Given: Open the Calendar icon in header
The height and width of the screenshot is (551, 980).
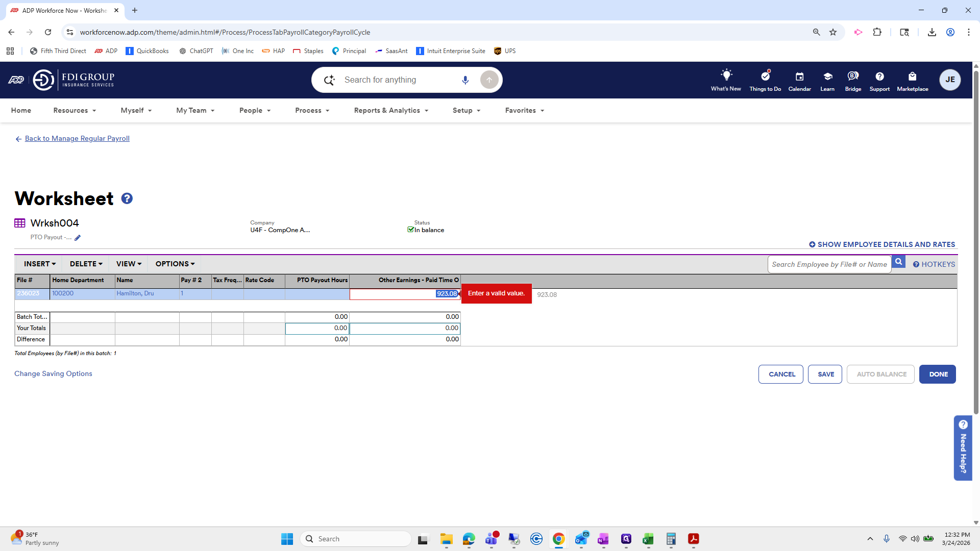Looking at the screenshot, I should click(799, 77).
